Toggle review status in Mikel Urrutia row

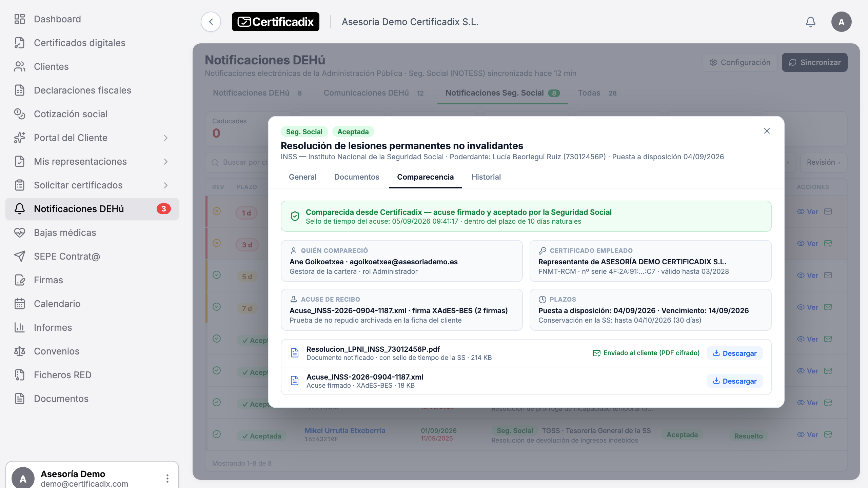click(217, 434)
